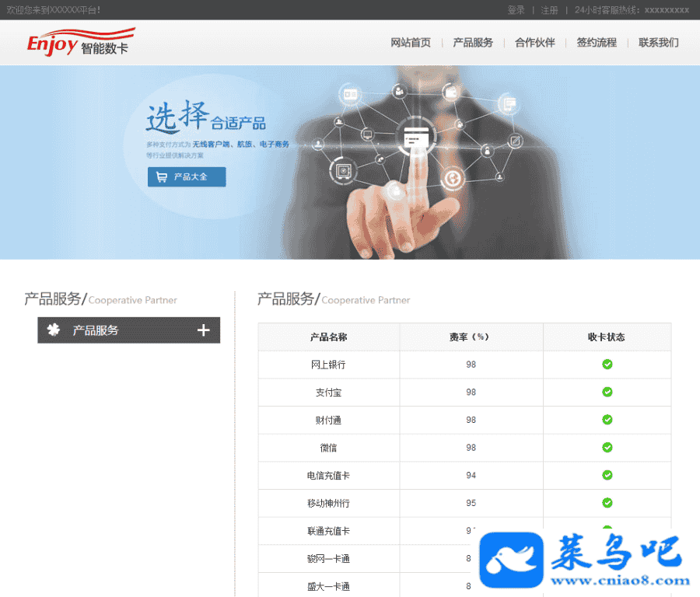The height and width of the screenshot is (597, 700).
Task: Click the safe vault icon in banner network
Action: 343,171
